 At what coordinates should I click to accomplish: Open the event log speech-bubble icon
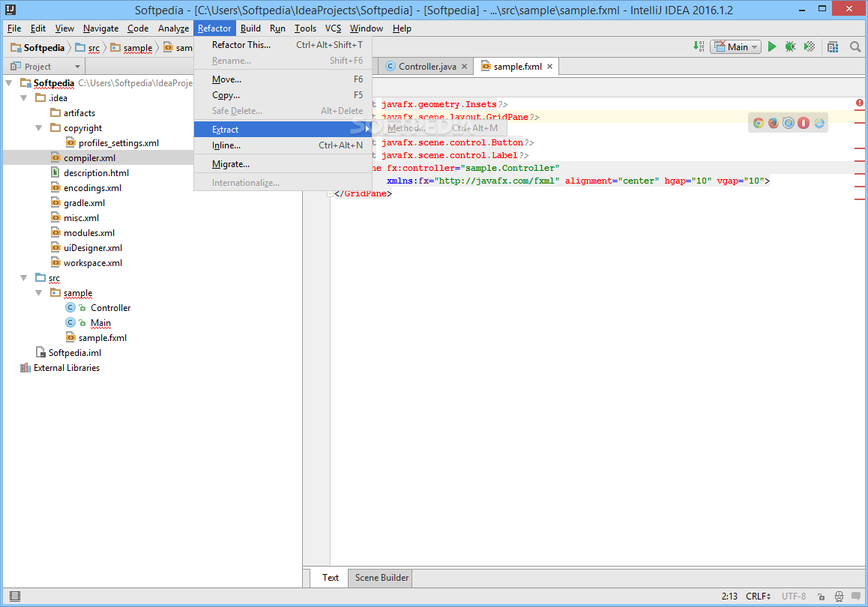pos(856,597)
